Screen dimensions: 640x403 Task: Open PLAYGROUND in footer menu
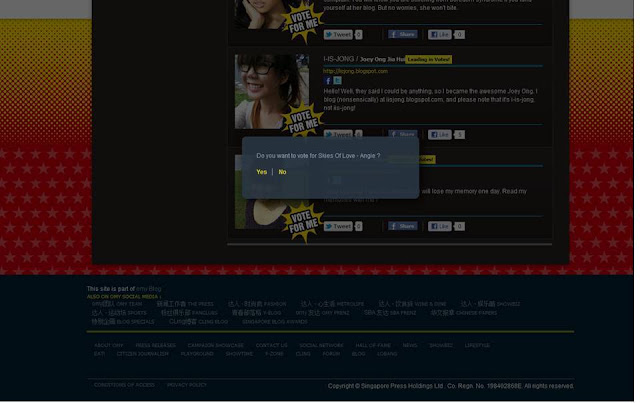coord(197,354)
